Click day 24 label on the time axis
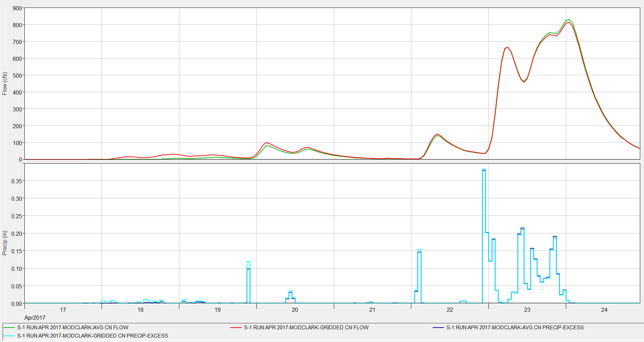This screenshot has height=342, width=644. pyautogui.click(x=604, y=310)
